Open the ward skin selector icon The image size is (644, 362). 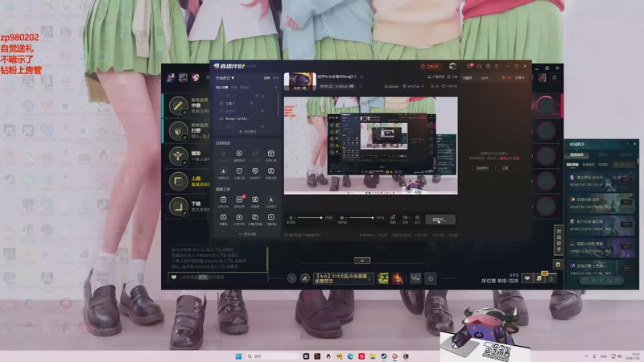415,278
